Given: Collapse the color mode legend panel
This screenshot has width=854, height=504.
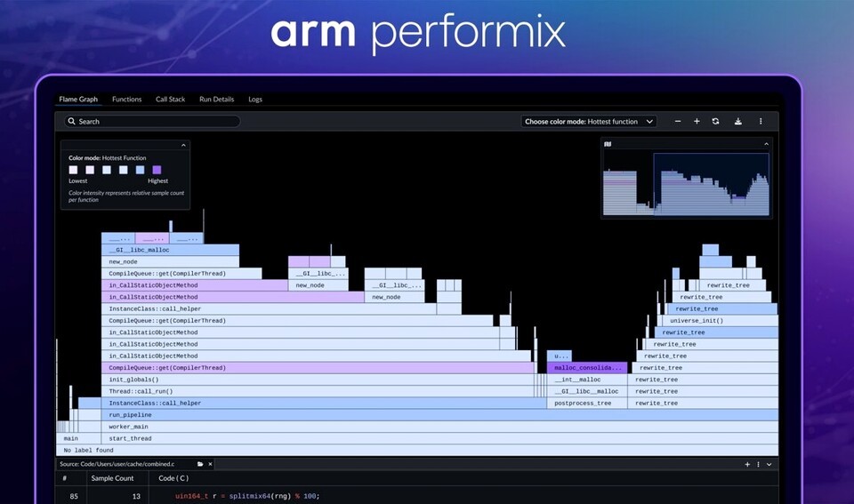Looking at the screenshot, I should click(x=183, y=145).
